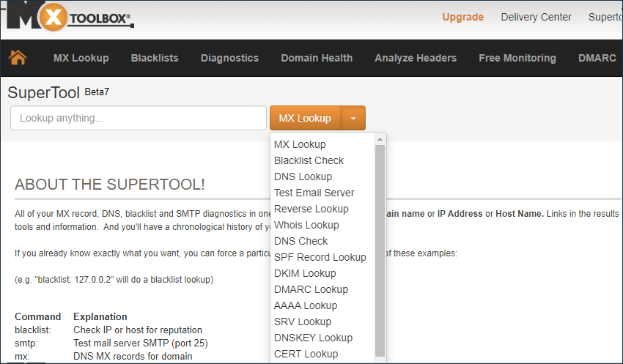Open the MX Lookup nav tab

click(81, 58)
